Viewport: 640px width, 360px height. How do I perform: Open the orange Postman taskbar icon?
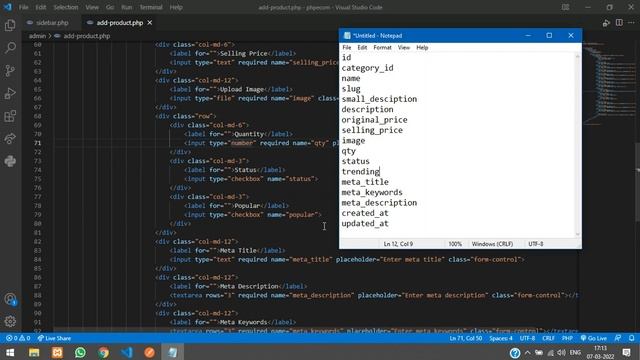pos(150,352)
